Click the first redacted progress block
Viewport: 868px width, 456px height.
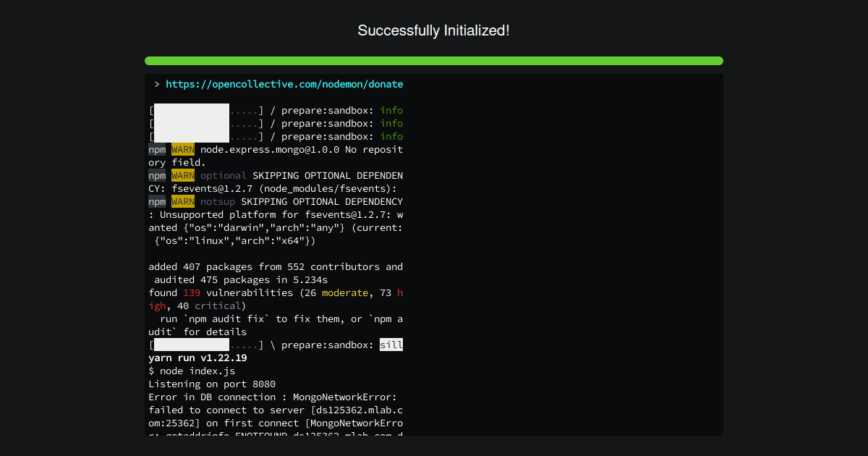tap(190, 123)
